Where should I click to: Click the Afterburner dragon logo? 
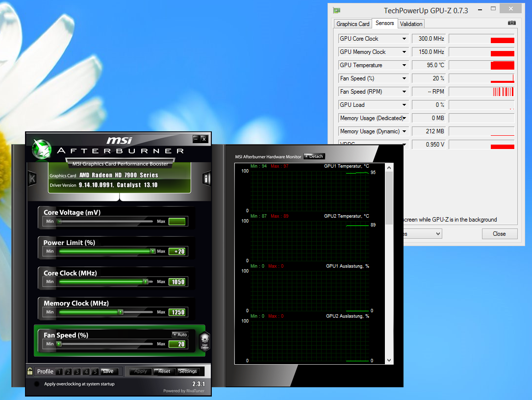point(42,150)
